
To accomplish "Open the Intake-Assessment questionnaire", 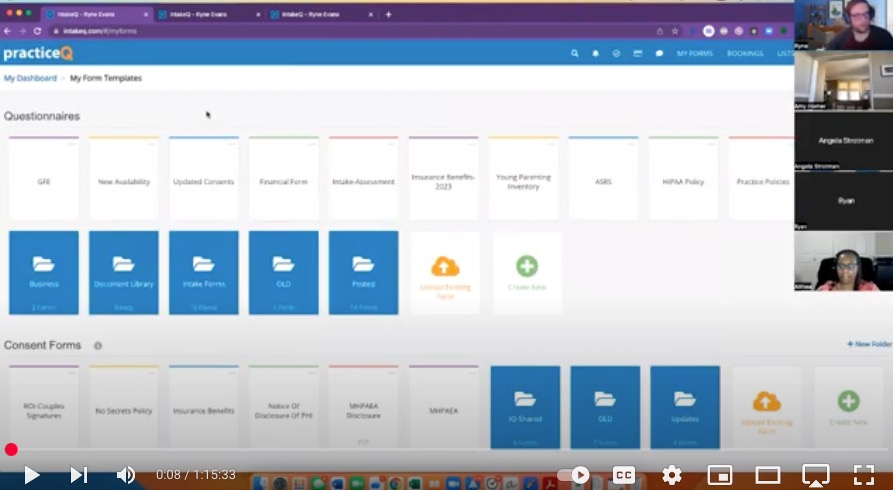I will point(363,178).
